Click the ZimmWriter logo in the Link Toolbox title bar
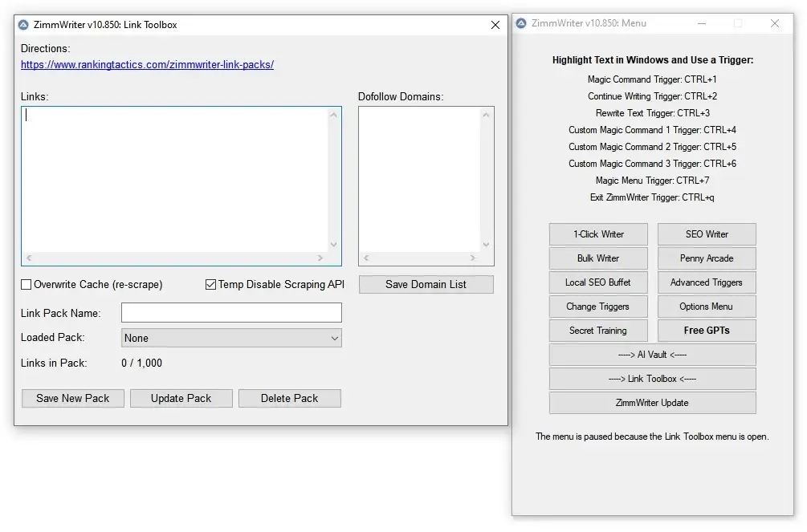 pyautogui.click(x=24, y=24)
